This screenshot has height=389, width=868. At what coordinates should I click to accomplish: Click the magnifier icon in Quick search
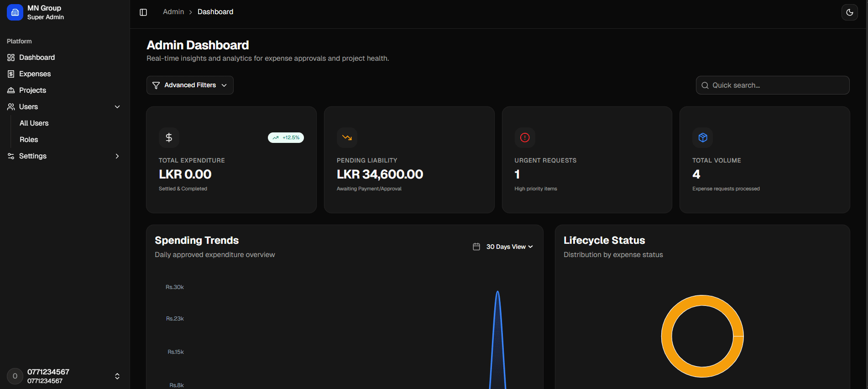click(x=705, y=85)
